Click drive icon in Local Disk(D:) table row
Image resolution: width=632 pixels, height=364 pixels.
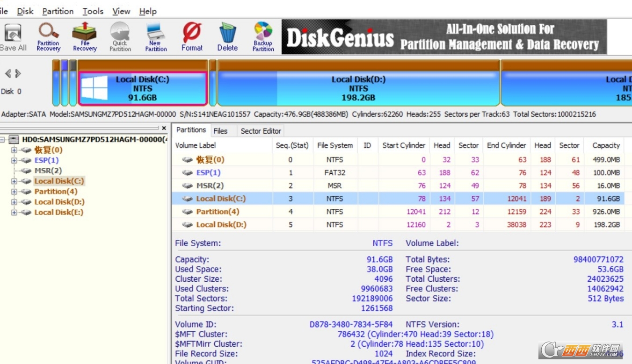(x=188, y=225)
